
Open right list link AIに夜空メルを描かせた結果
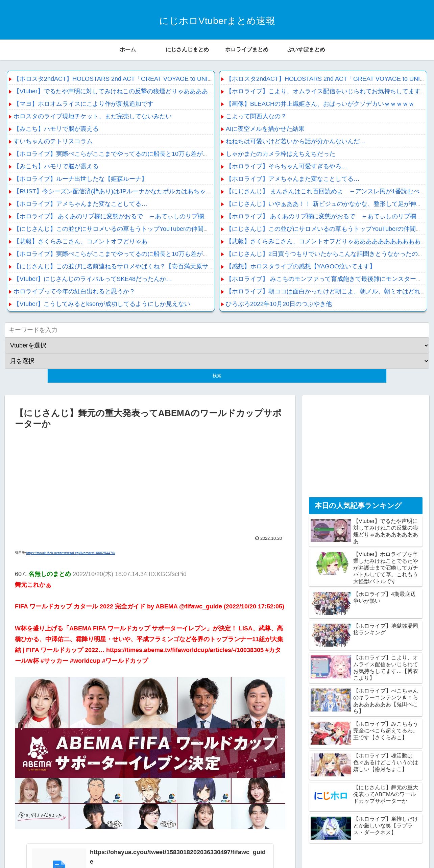[265, 129]
